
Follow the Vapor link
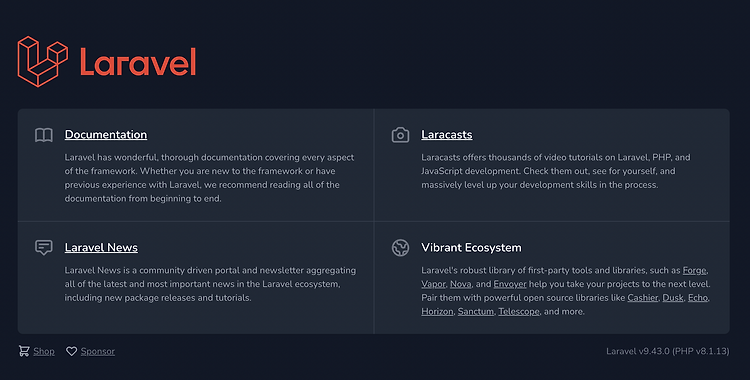click(x=433, y=284)
